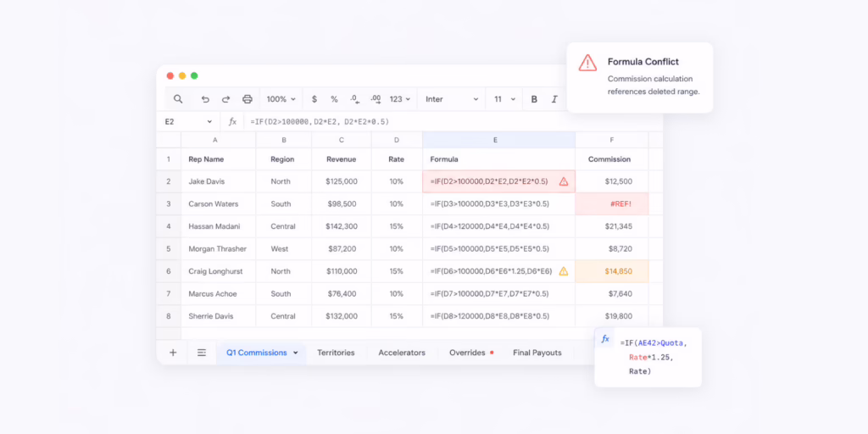The height and width of the screenshot is (434, 868).
Task: Select the #REF! error cell
Action: [612, 203]
